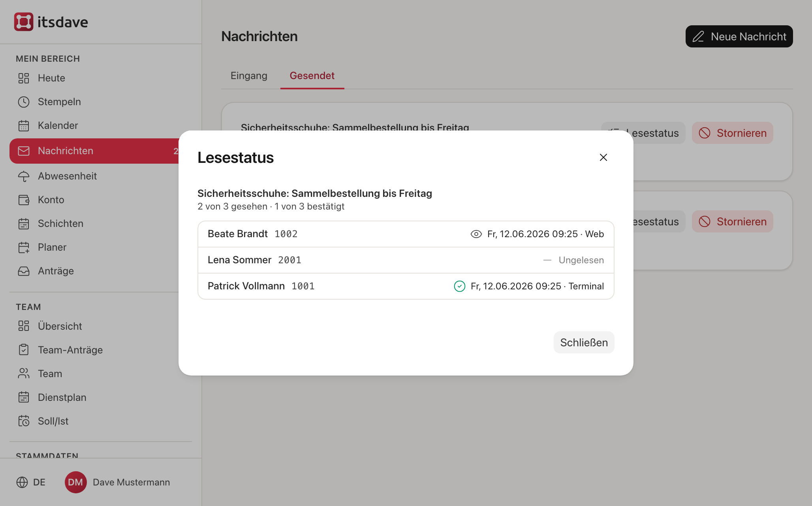
Task: Click the employee number 2001
Action: coord(289,260)
